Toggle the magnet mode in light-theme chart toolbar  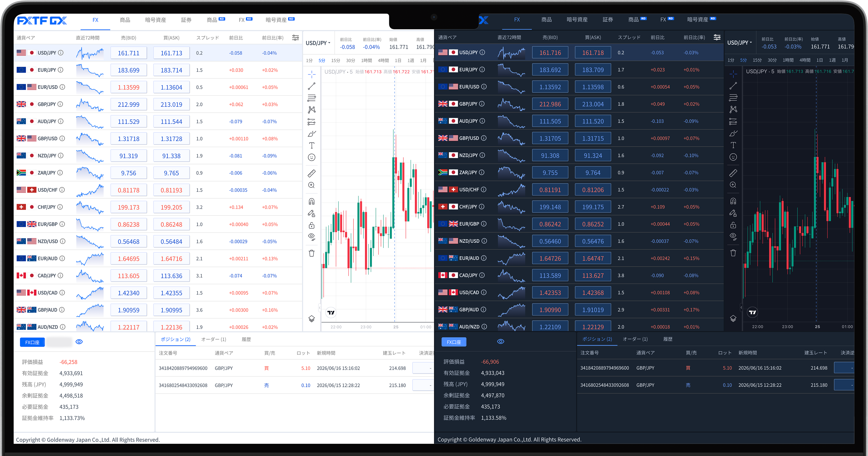[x=312, y=201]
